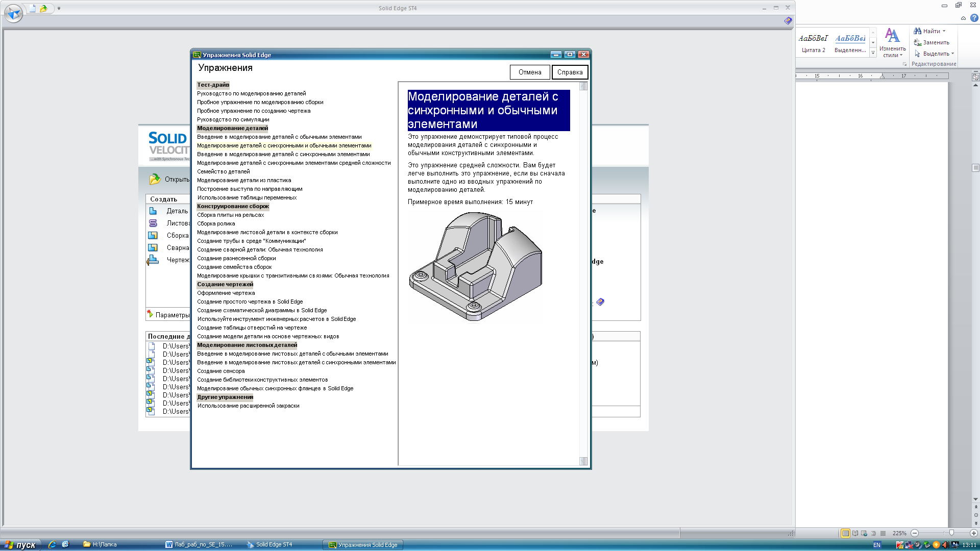Select 'Создание простого чертежа в Solid Edge'
The height and width of the screenshot is (551, 980).
pyautogui.click(x=250, y=302)
